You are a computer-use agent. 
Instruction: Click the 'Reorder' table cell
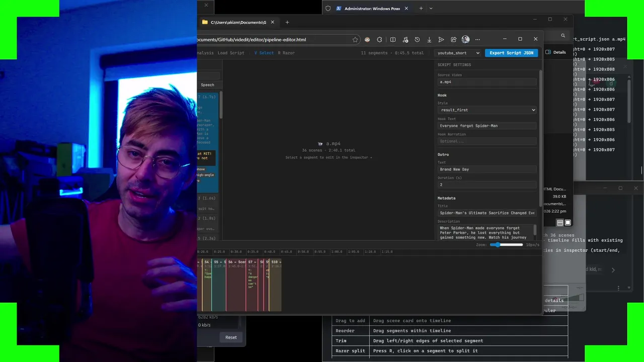click(350, 331)
